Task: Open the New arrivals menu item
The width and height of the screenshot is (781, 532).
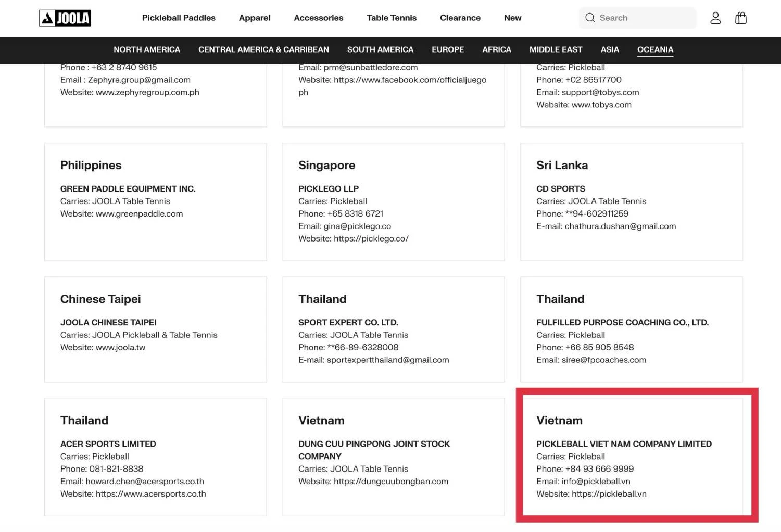Action: click(x=512, y=18)
